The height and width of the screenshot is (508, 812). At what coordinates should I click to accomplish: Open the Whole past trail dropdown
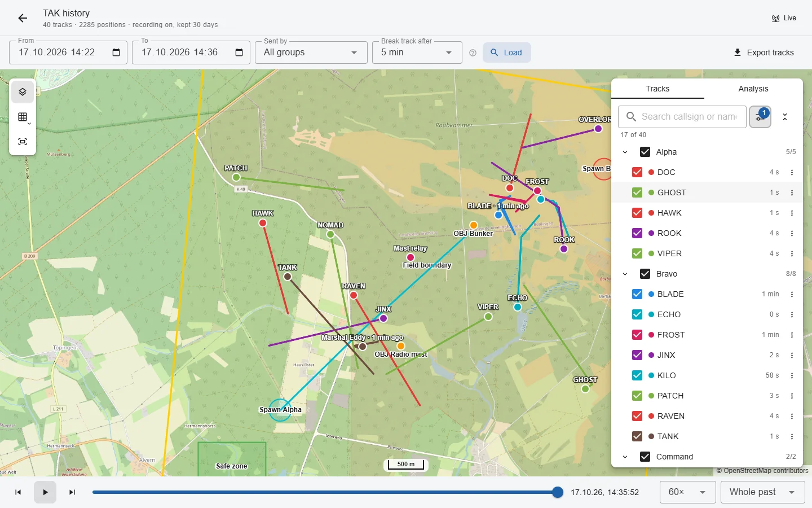coord(763,492)
